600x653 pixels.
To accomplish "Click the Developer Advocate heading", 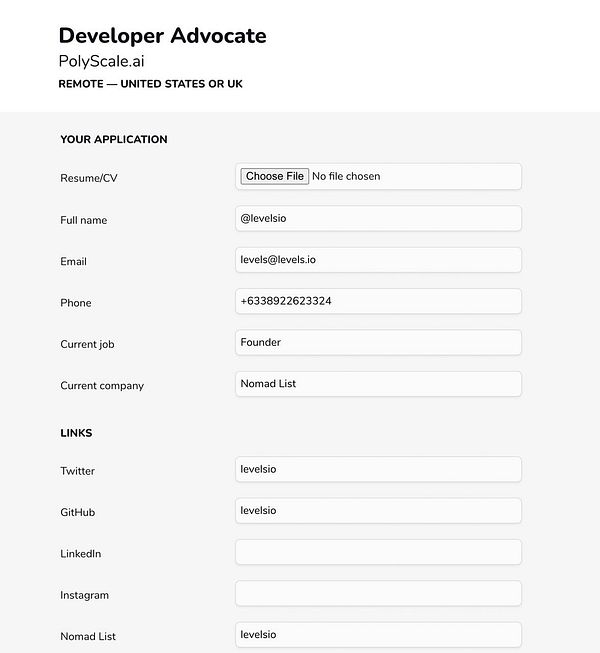I will 162,35.
